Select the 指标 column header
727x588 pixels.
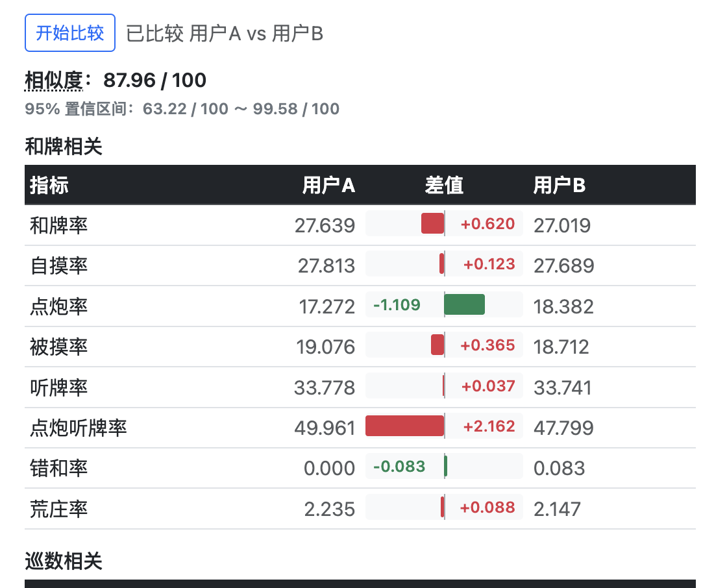pos(49,185)
